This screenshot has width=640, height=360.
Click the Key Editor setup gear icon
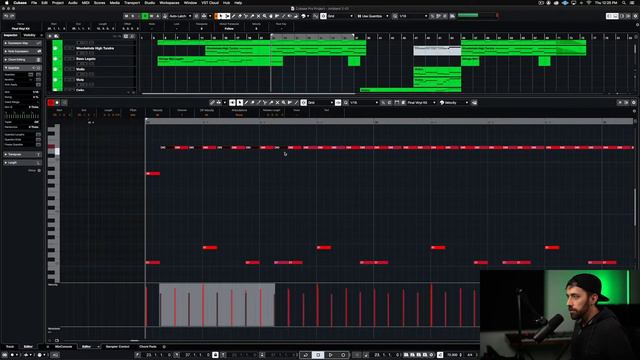point(633,102)
